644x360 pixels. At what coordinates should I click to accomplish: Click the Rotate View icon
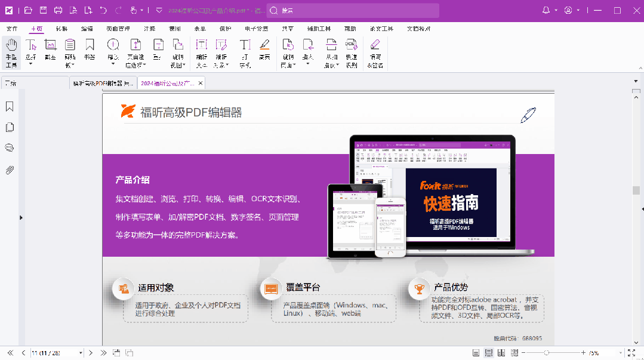pos(178,45)
